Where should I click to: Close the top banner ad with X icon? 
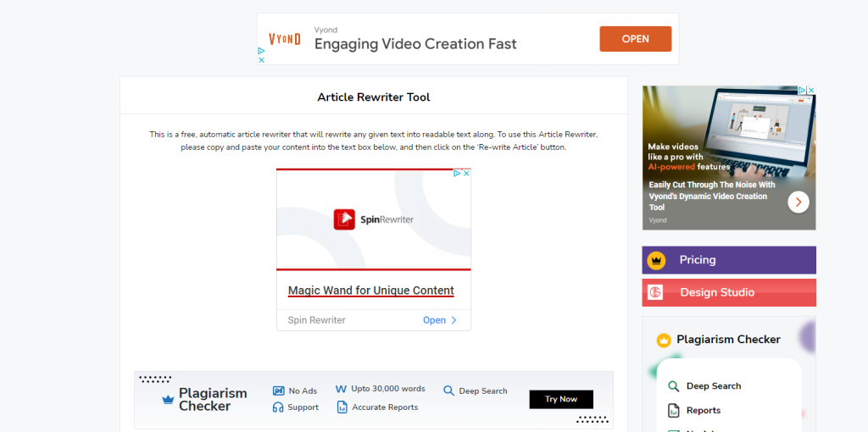pyautogui.click(x=261, y=60)
